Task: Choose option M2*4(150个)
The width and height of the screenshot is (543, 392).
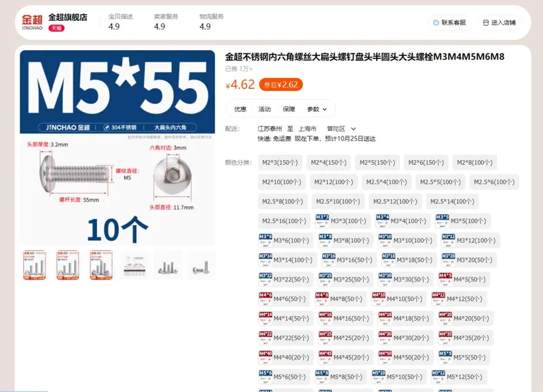Action: [x=329, y=163]
